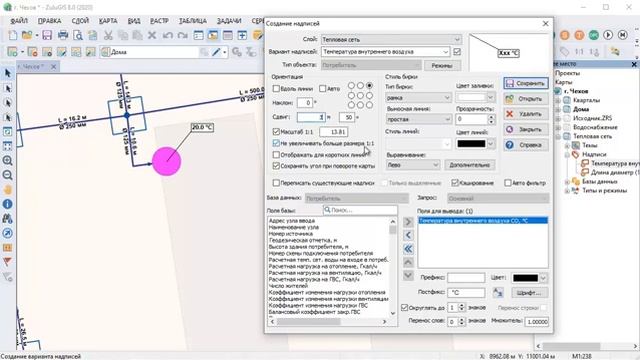Toggle the 'Кэширование' checkbox
640x360 pixels.
coord(455,183)
